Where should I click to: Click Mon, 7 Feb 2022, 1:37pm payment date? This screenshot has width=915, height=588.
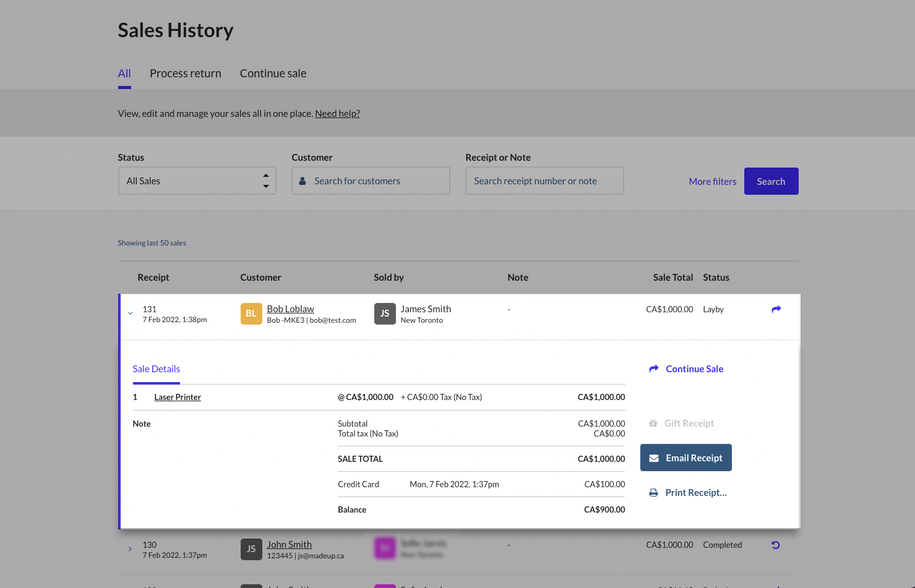click(x=454, y=485)
